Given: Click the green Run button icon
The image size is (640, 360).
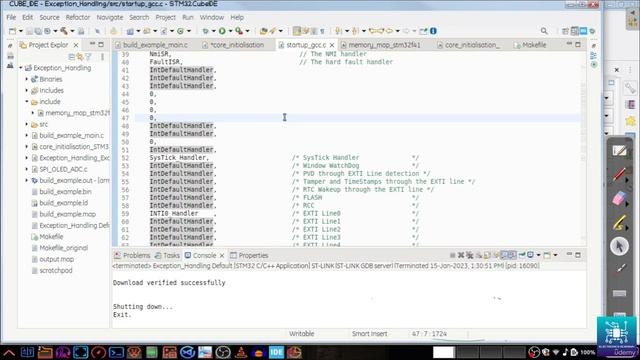Looking at the screenshot, I should [222, 31].
